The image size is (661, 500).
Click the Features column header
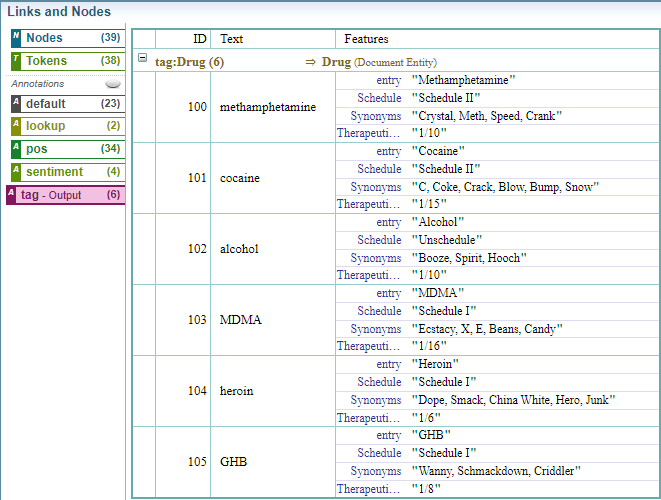(366, 39)
